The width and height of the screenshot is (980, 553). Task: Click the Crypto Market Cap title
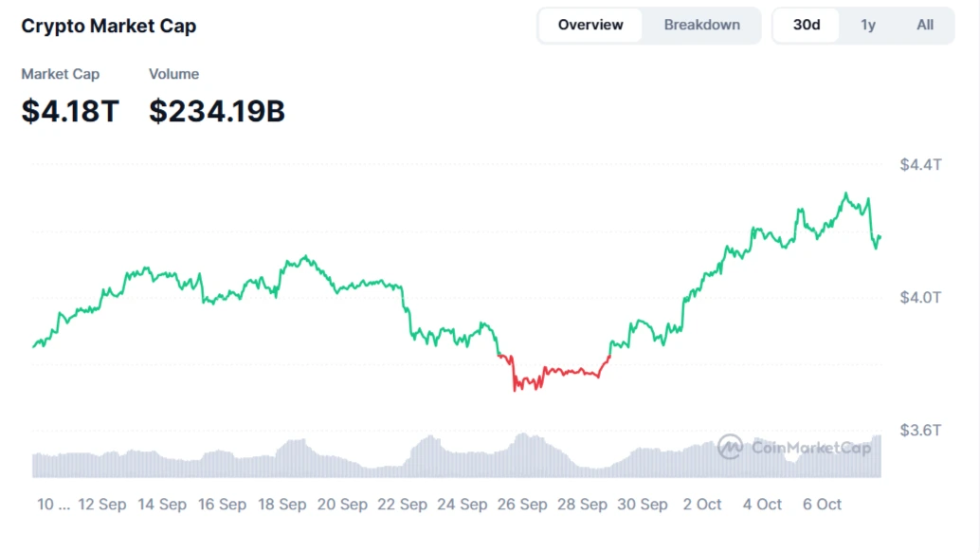coord(109,27)
